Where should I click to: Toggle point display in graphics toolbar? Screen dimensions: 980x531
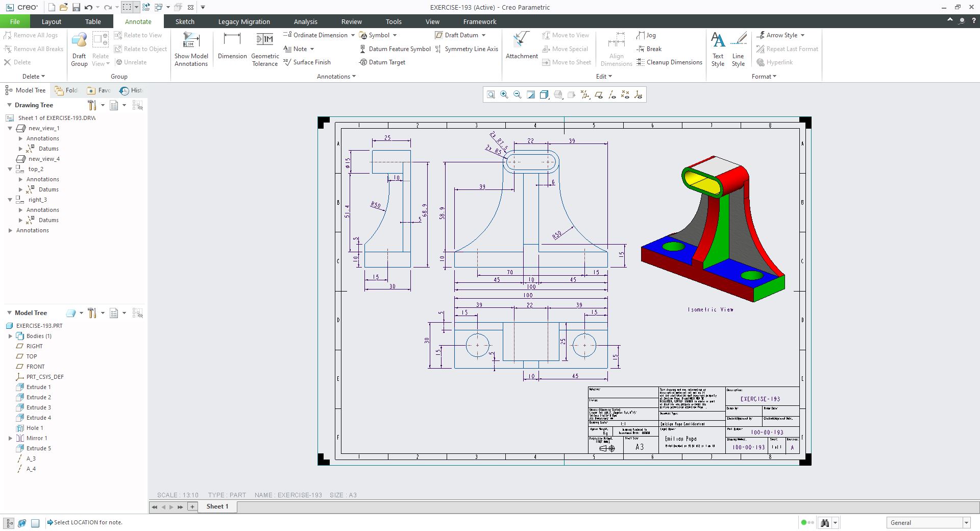pos(625,95)
